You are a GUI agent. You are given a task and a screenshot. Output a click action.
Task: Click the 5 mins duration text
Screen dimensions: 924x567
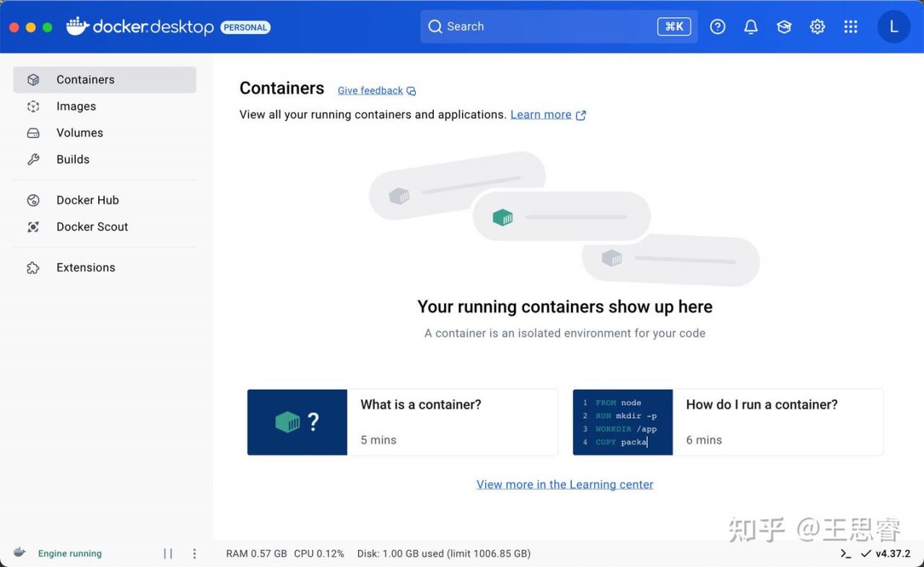point(378,440)
